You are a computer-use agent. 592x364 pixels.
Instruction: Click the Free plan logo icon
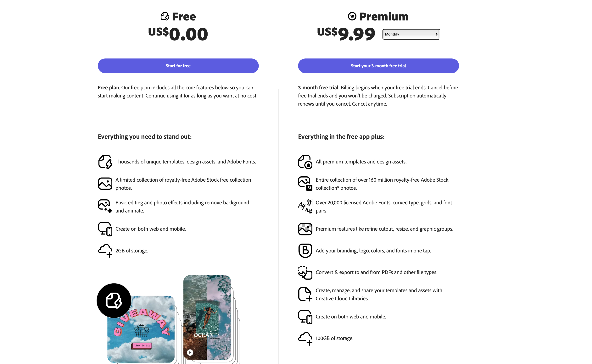point(165,16)
